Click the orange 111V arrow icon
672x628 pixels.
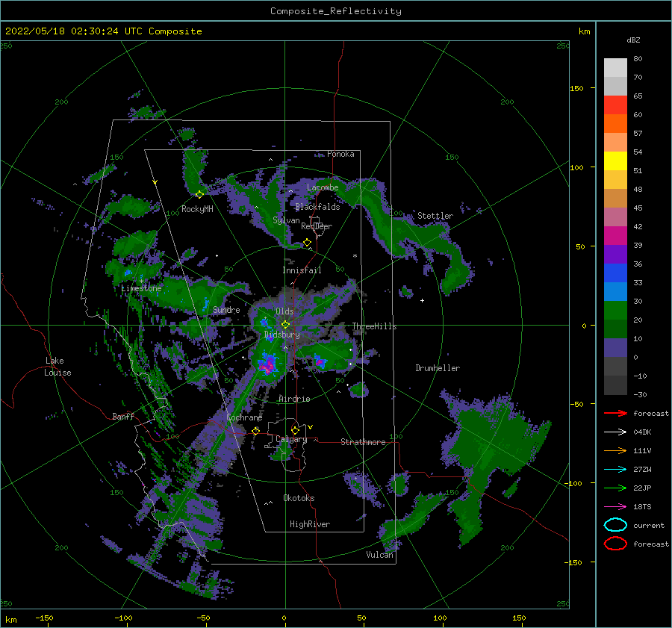pyautogui.click(x=615, y=450)
